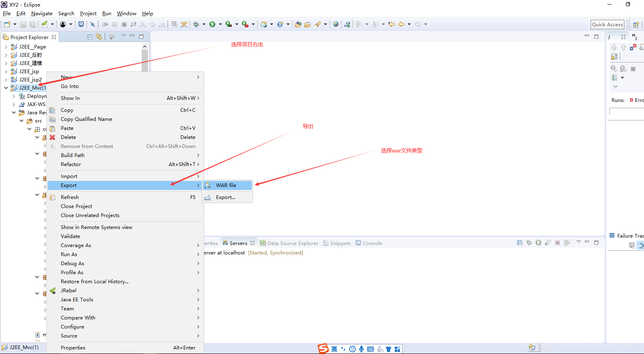The width and height of the screenshot is (644, 354).
Task: Click the Start server in profile mode icon
Action: click(x=548, y=243)
